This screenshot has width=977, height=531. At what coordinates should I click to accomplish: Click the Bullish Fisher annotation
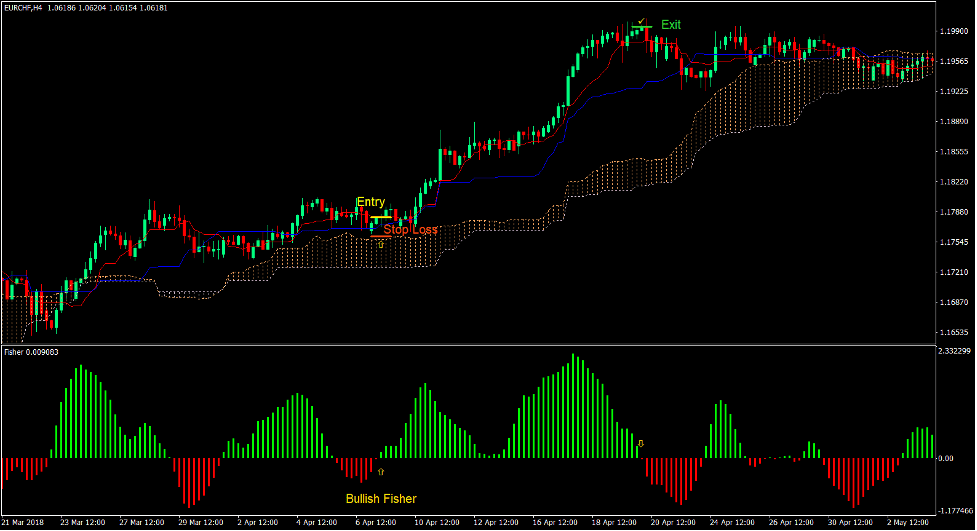(x=381, y=499)
